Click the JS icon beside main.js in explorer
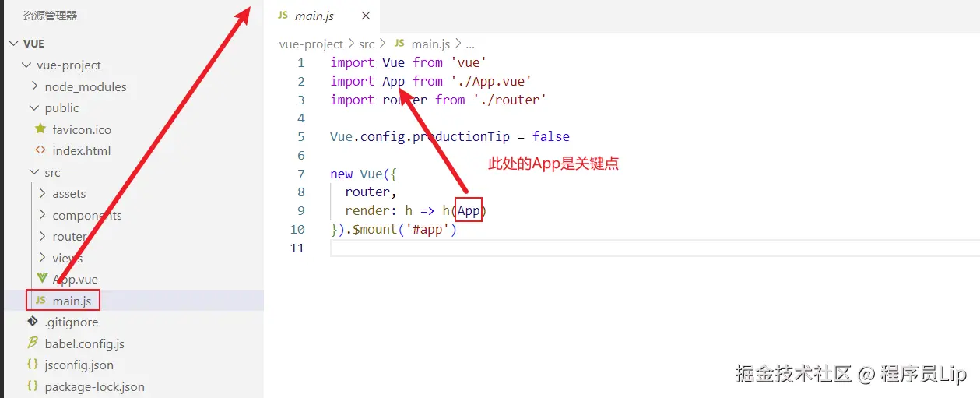Screen dimensions: 980x398 click(x=40, y=301)
